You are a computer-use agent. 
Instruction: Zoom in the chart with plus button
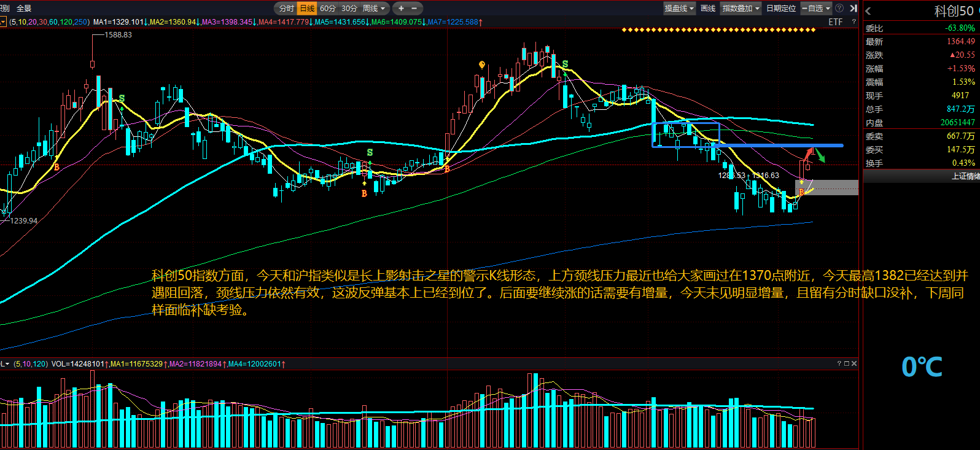pyautogui.click(x=401, y=9)
